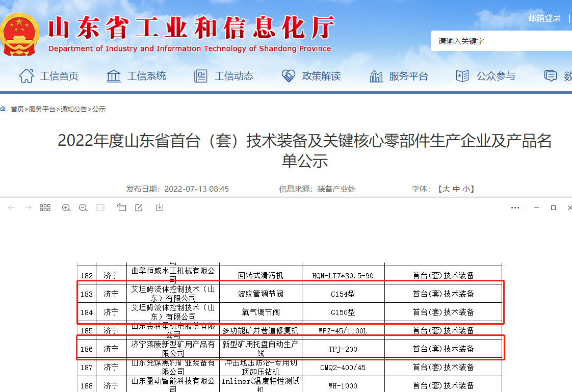Zoom out of the document
Image resolution: width=572 pixels, height=392 pixels.
click(x=83, y=208)
